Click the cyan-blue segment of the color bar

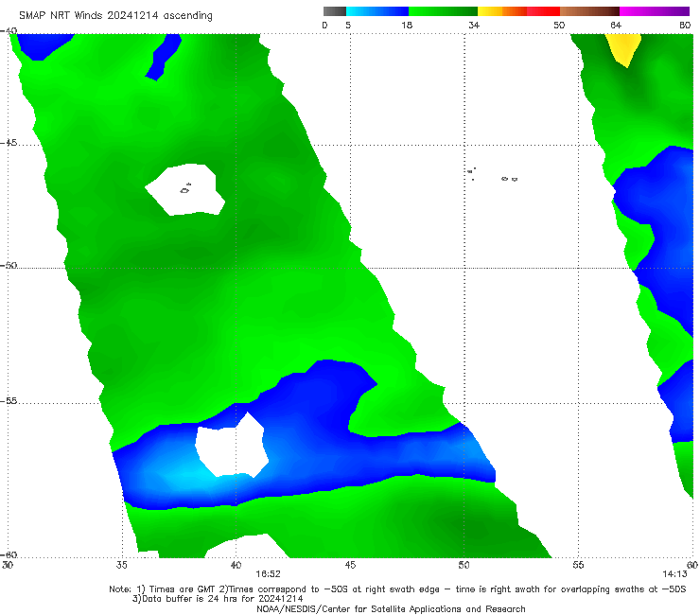point(377,11)
